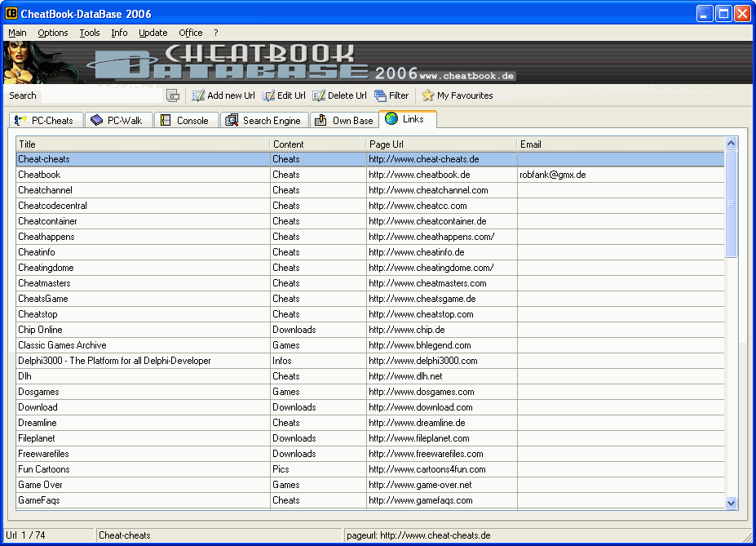
Task: Click the Search input field
Action: coord(101,95)
